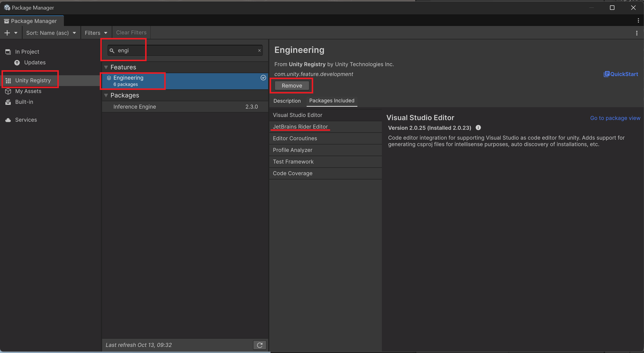Click the plus add package icon
Screen dimensions: 644x353
point(7,33)
